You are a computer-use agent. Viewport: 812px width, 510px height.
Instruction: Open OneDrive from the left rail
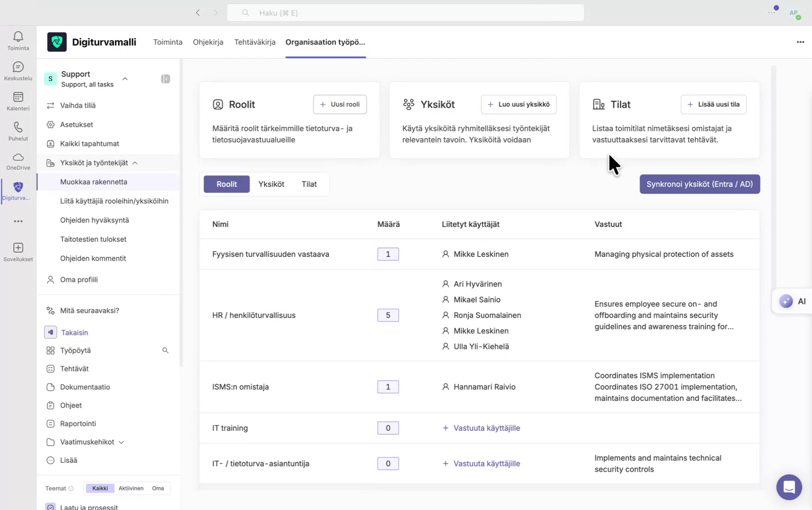coord(17,161)
